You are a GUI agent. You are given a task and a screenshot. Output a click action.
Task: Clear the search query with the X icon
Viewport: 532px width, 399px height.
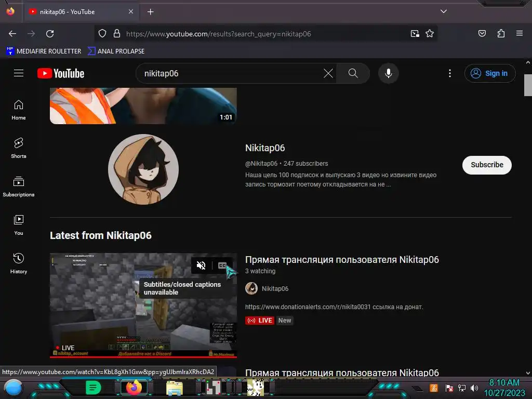point(328,73)
